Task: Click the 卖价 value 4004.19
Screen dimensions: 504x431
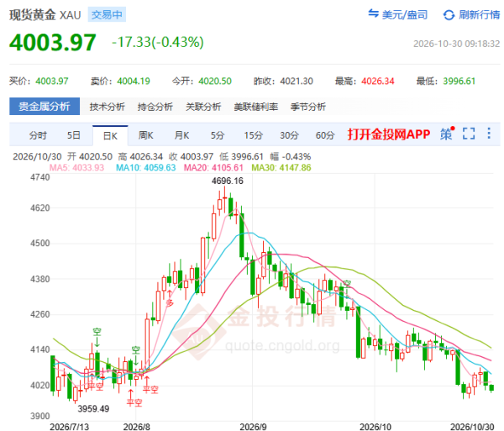Action: click(x=134, y=81)
